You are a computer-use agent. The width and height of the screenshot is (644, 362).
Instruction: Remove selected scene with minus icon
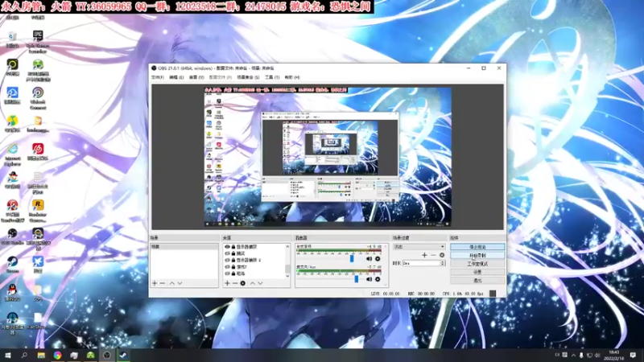click(x=163, y=283)
